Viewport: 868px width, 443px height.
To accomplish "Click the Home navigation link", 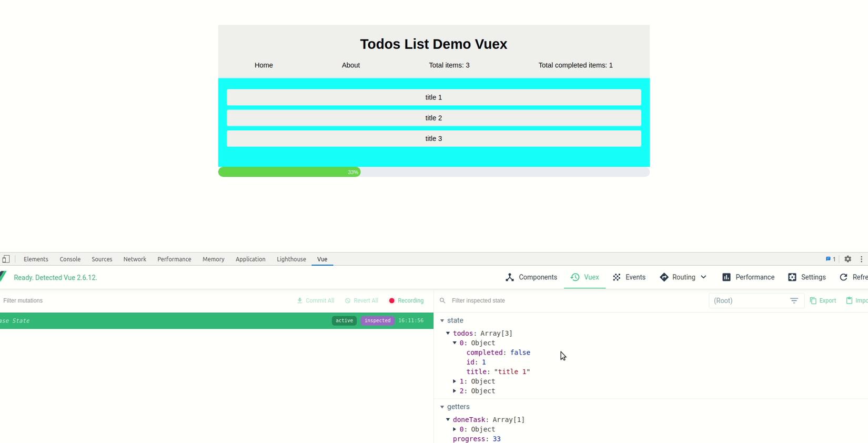I will click(264, 65).
